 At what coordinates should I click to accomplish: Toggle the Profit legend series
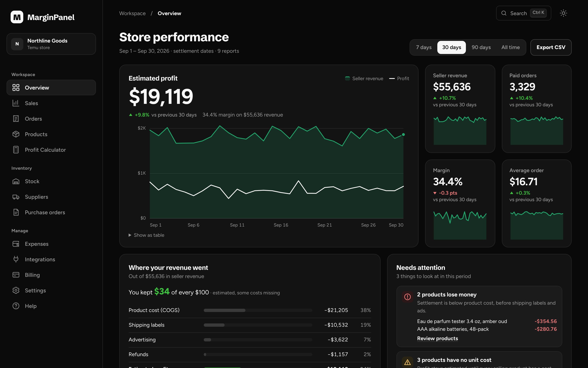coord(399,79)
